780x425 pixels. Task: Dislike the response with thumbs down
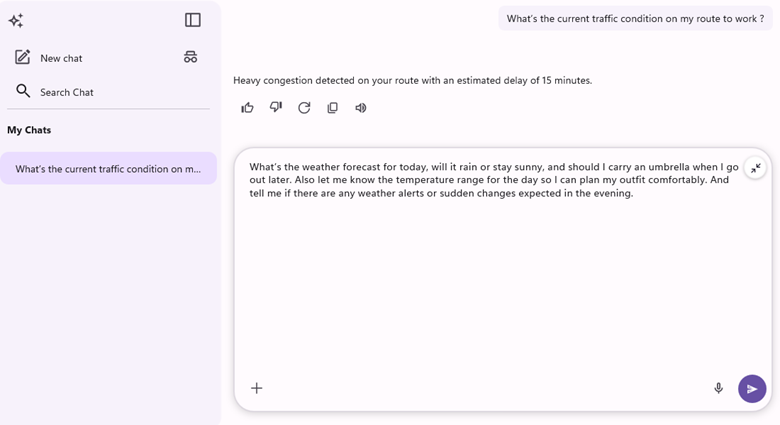276,107
